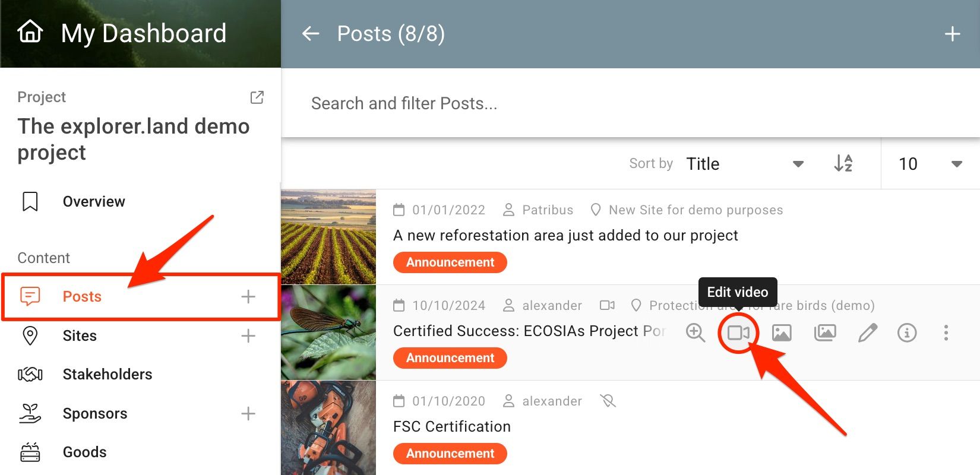Image resolution: width=980 pixels, height=475 pixels.
Task: Click the Search and filter Posts field
Action: tap(630, 103)
